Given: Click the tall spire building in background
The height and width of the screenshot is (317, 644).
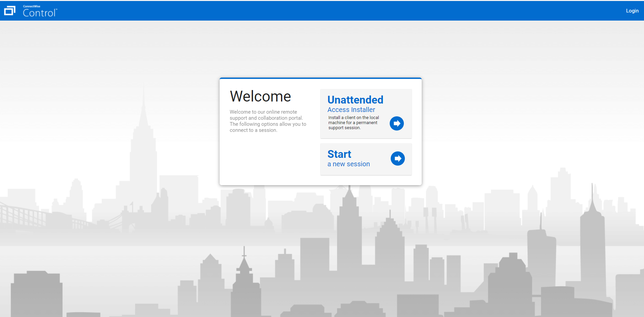Looking at the screenshot, I should [144, 135].
